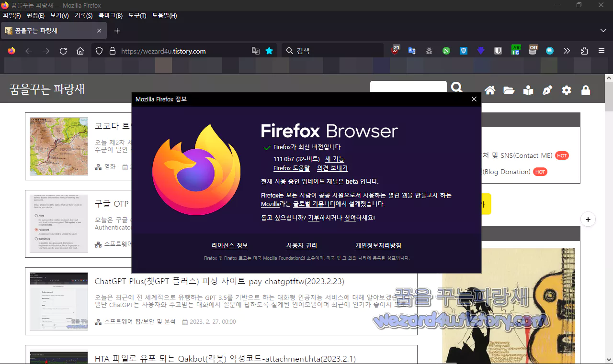The image size is (613, 364).
Task: Click the back arrow in the navigation bar
Action: point(29,51)
